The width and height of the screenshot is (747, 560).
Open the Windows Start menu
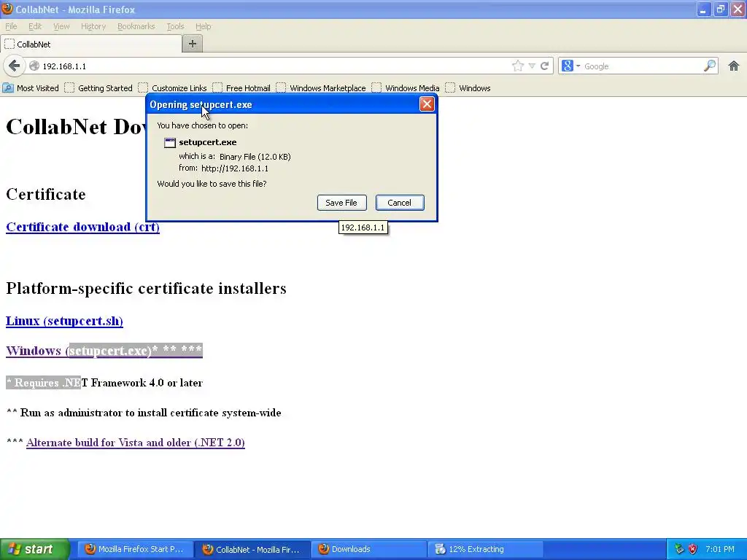tap(34, 549)
